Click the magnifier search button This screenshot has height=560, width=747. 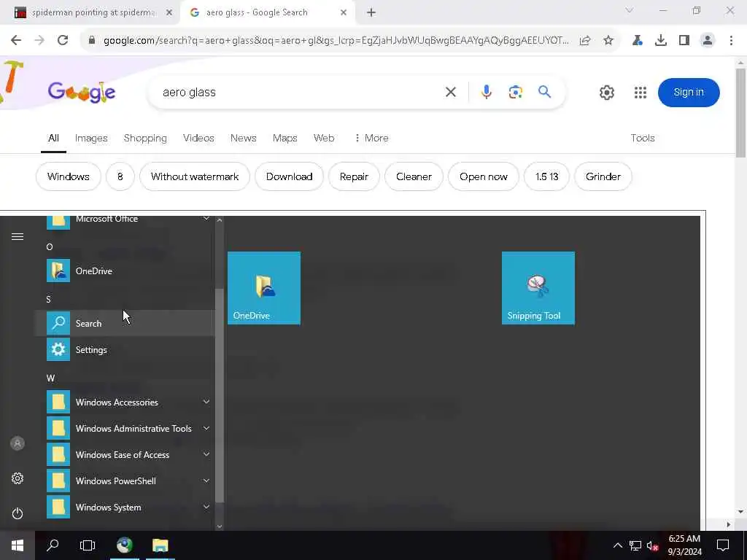[544, 91]
